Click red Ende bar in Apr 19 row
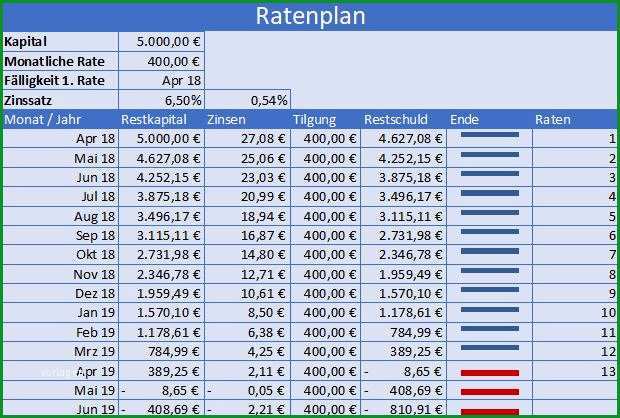This screenshot has height=418, width=620. pyautogui.click(x=490, y=373)
